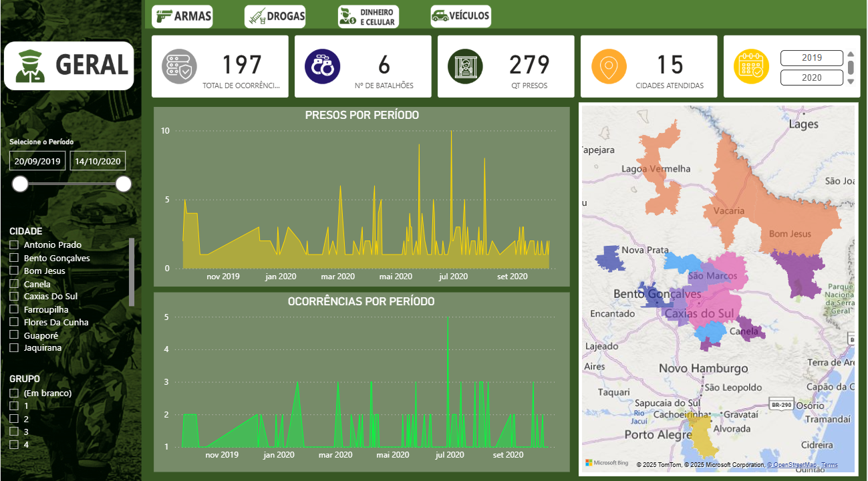Select 2019 in the year slicer
868x481 pixels.
(811, 58)
